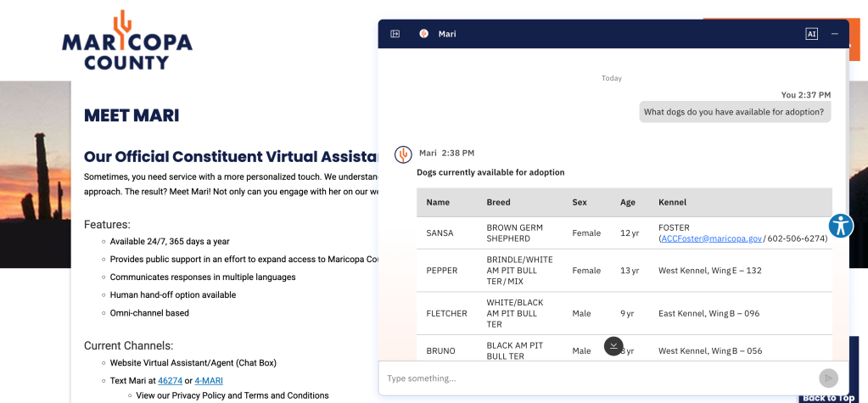Open the 46274 text number link
The height and width of the screenshot is (403, 868).
coord(170,380)
